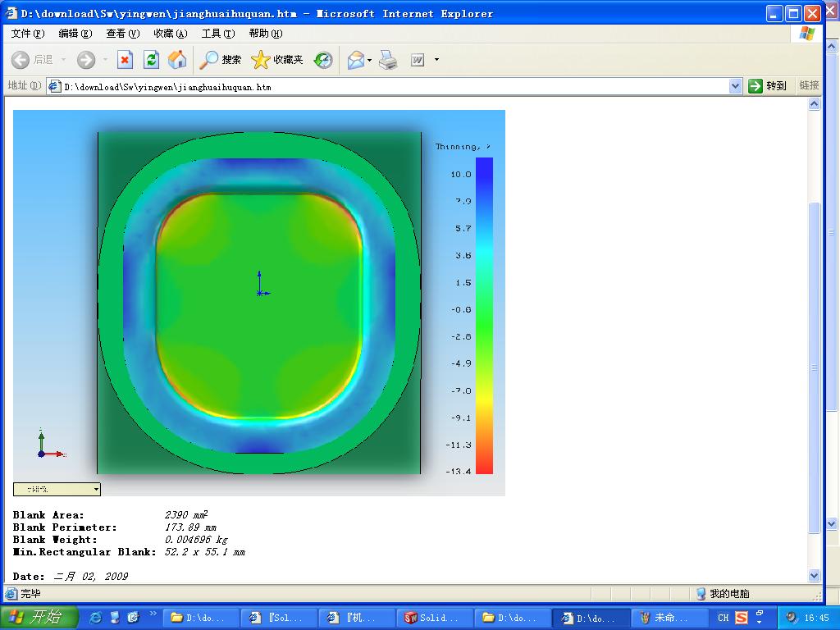This screenshot has height=630, width=840.
Task: Open the 工具(T) menu
Action: click(x=218, y=33)
